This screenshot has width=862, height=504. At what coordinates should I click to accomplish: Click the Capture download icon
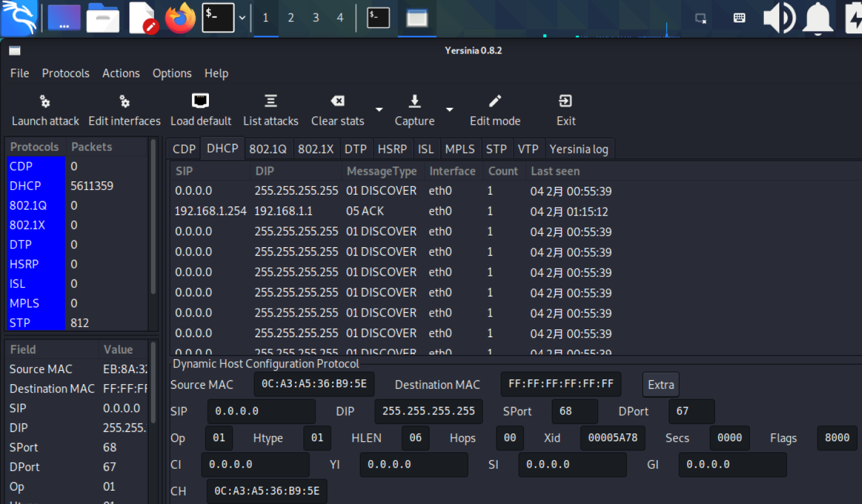tap(414, 102)
